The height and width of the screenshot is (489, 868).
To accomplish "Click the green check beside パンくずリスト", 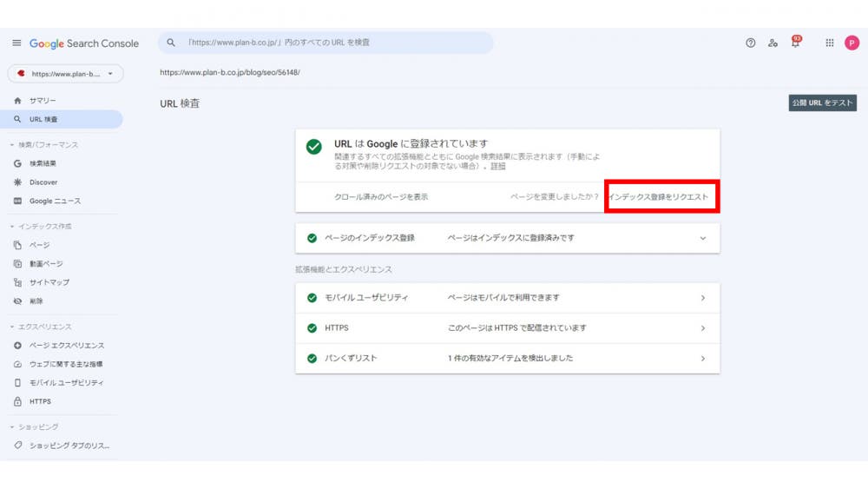I will [x=312, y=359].
